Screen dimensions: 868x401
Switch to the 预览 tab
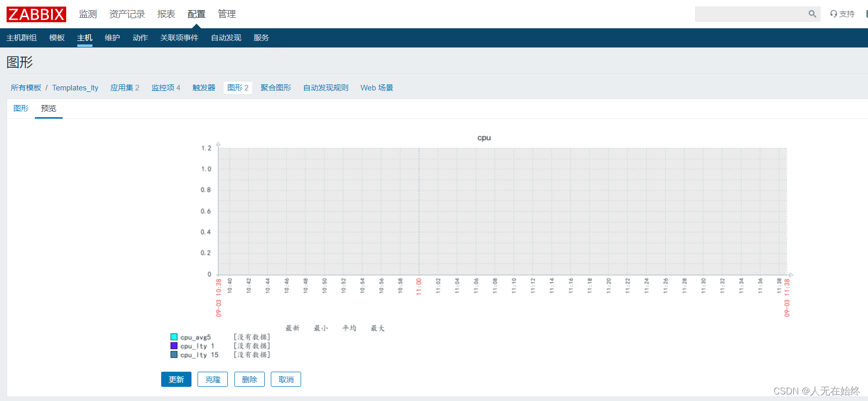coord(49,109)
